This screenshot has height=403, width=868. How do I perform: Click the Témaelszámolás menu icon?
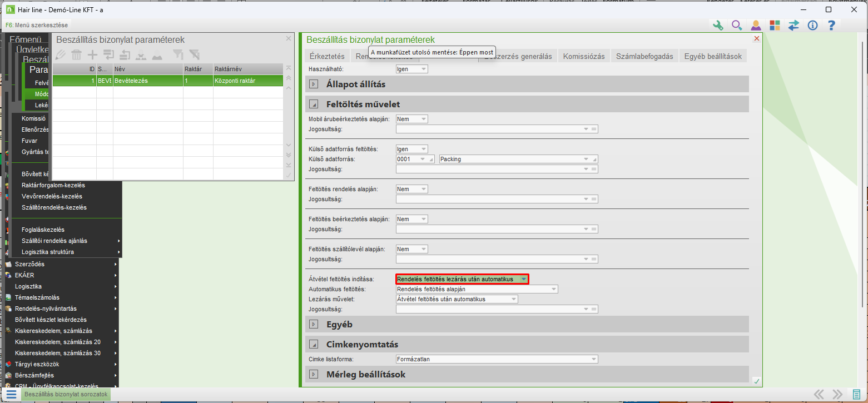pos(8,297)
